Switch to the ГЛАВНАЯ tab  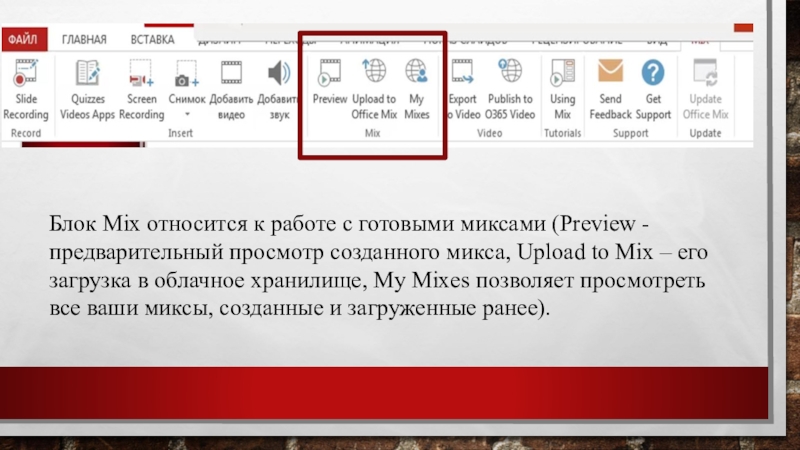85,40
